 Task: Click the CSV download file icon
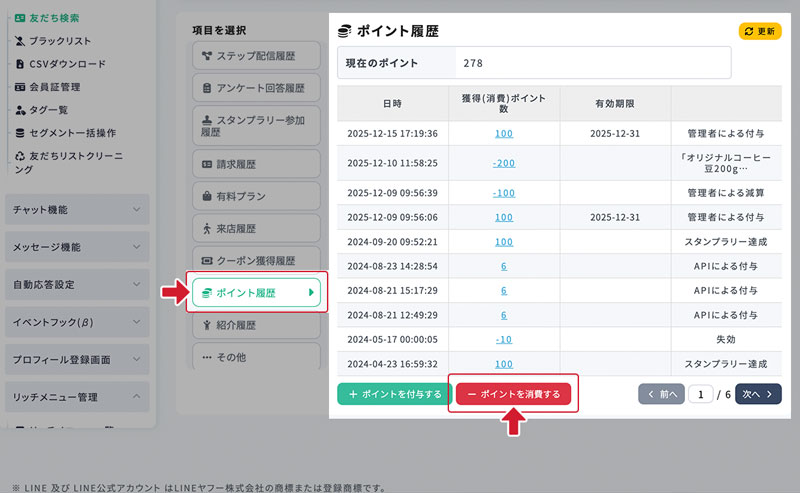(21, 64)
